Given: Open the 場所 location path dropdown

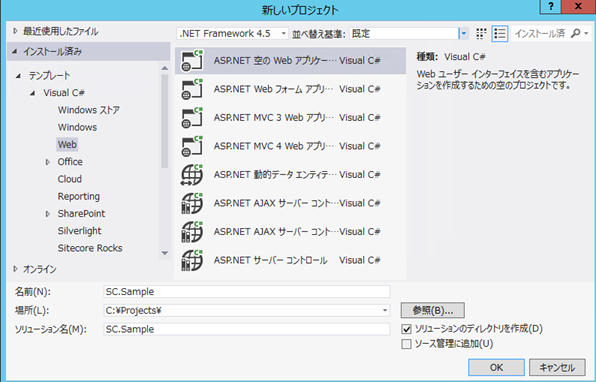Looking at the screenshot, I should [385, 310].
